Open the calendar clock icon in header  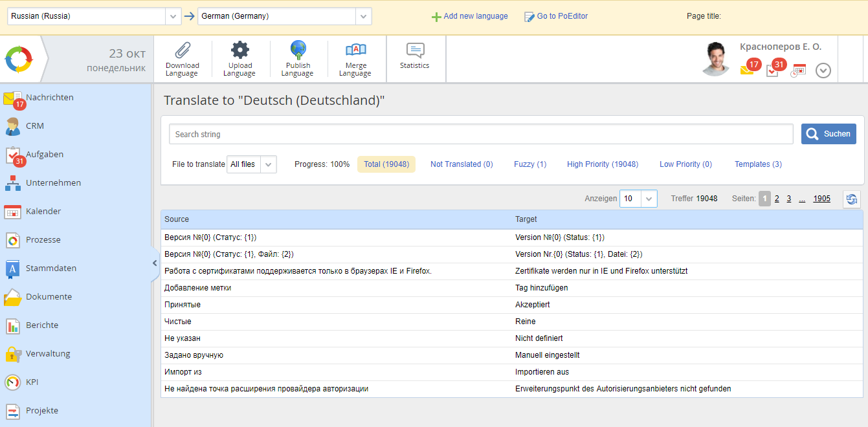pos(798,71)
